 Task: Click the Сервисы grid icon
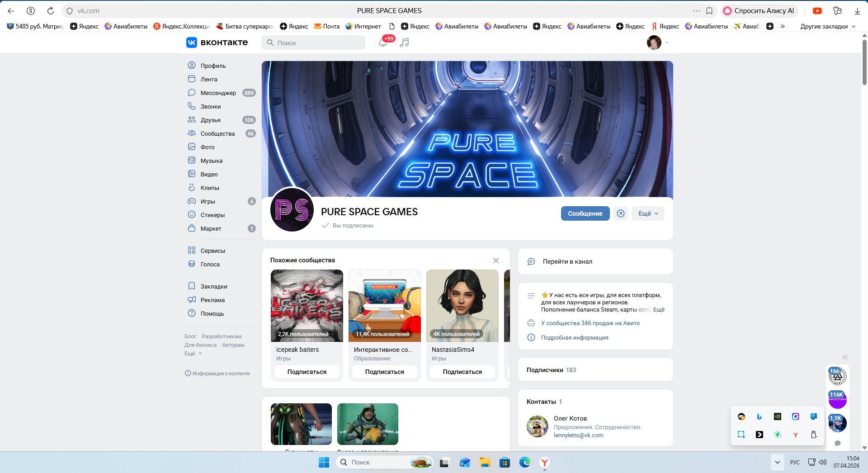point(192,251)
